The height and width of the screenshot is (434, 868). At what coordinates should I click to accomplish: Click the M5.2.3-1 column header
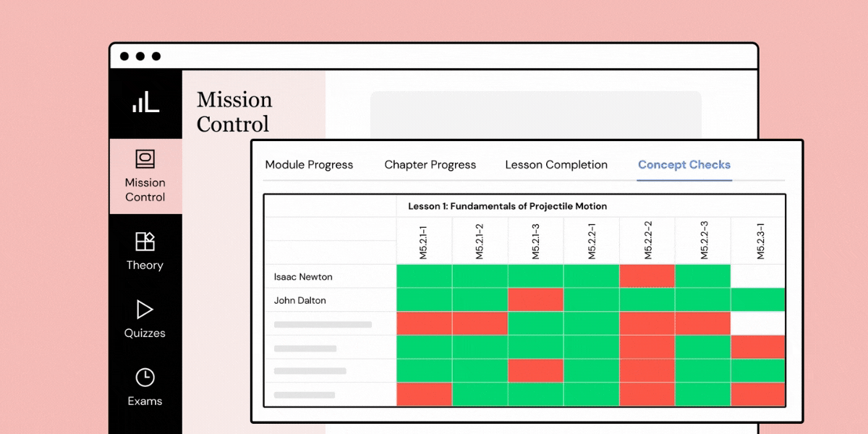(x=759, y=241)
